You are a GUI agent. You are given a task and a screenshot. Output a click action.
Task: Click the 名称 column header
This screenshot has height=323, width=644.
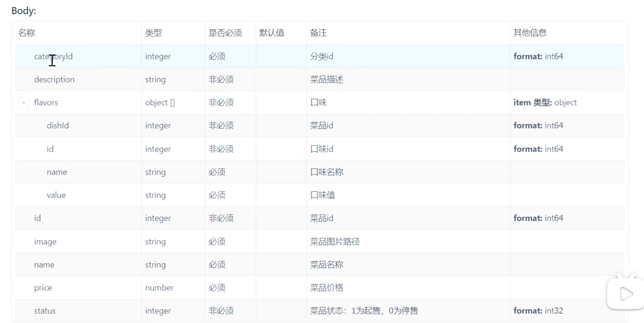[26, 33]
